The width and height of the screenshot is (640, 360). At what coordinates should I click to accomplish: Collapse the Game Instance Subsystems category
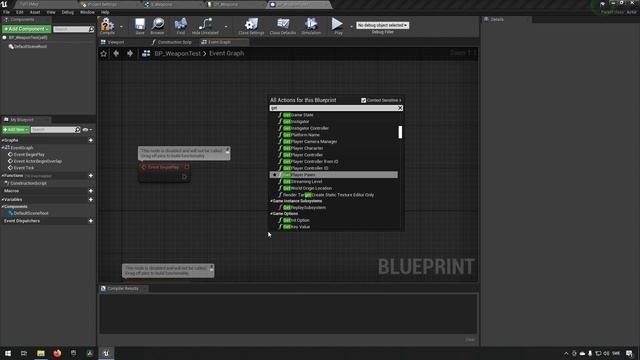(x=271, y=201)
